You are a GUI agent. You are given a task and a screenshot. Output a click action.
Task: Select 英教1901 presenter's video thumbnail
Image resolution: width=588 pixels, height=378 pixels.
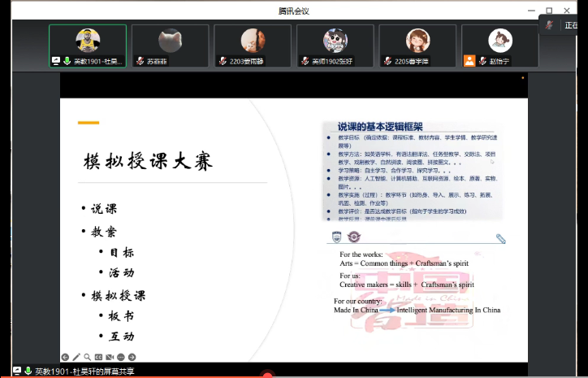pyautogui.click(x=88, y=41)
